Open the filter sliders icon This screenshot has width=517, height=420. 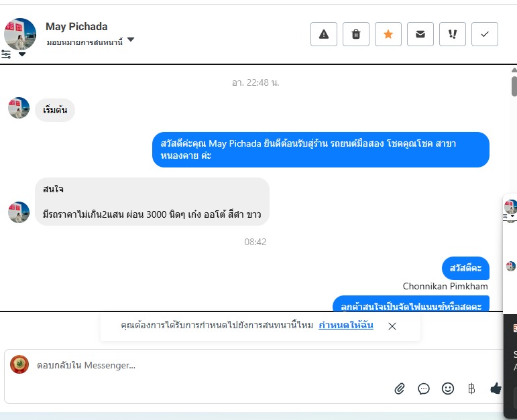click(6, 54)
